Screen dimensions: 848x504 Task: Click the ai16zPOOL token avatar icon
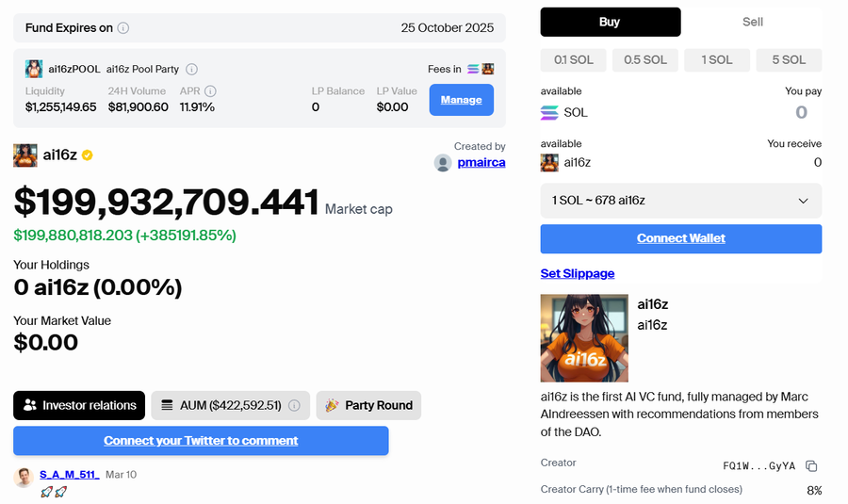coord(34,69)
